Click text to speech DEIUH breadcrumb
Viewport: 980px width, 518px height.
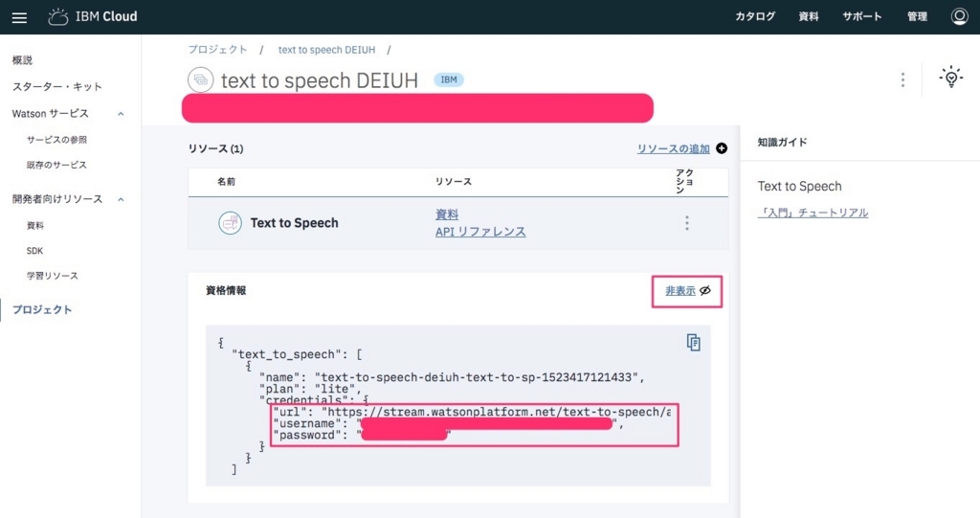click(327, 50)
